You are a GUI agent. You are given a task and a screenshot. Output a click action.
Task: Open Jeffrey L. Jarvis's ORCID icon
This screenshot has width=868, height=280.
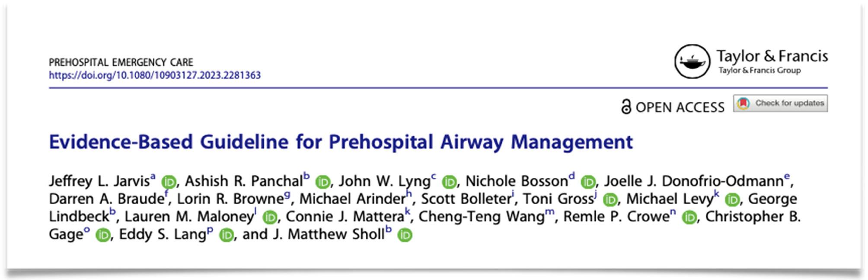[x=169, y=182]
